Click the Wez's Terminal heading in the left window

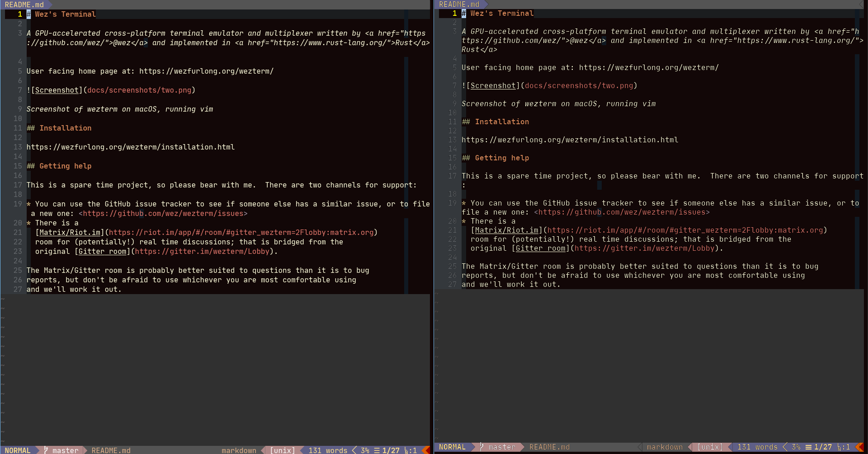coord(65,14)
